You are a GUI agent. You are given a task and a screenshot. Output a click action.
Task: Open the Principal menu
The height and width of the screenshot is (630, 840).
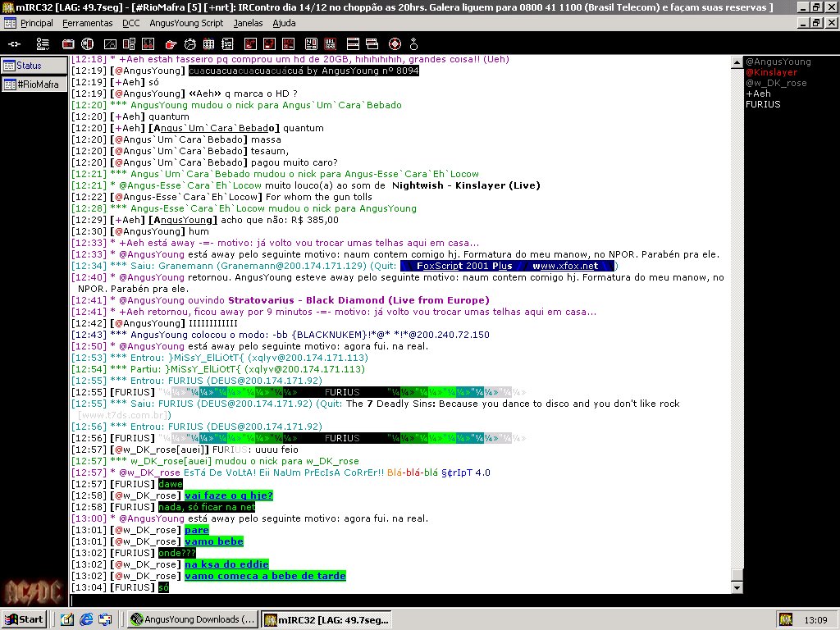coord(36,23)
